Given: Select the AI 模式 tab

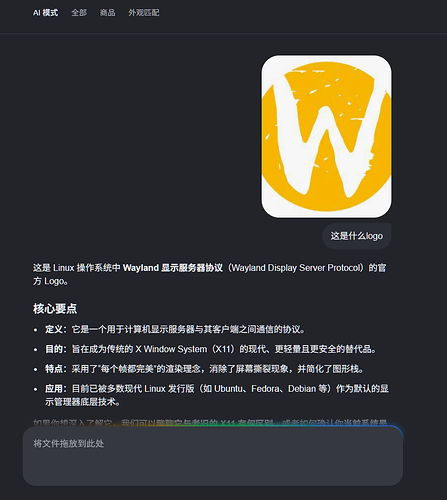Looking at the screenshot, I should (x=45, y=13).
